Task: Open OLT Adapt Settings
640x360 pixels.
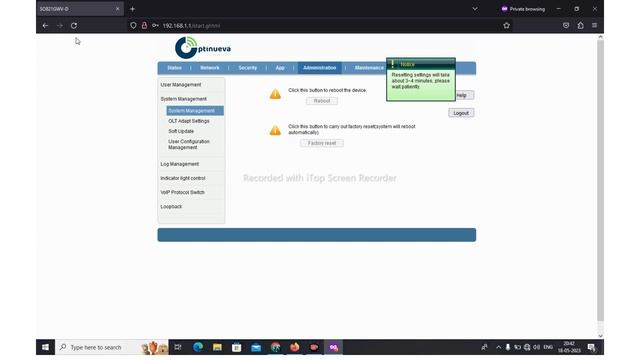Action: coord(189,121)
